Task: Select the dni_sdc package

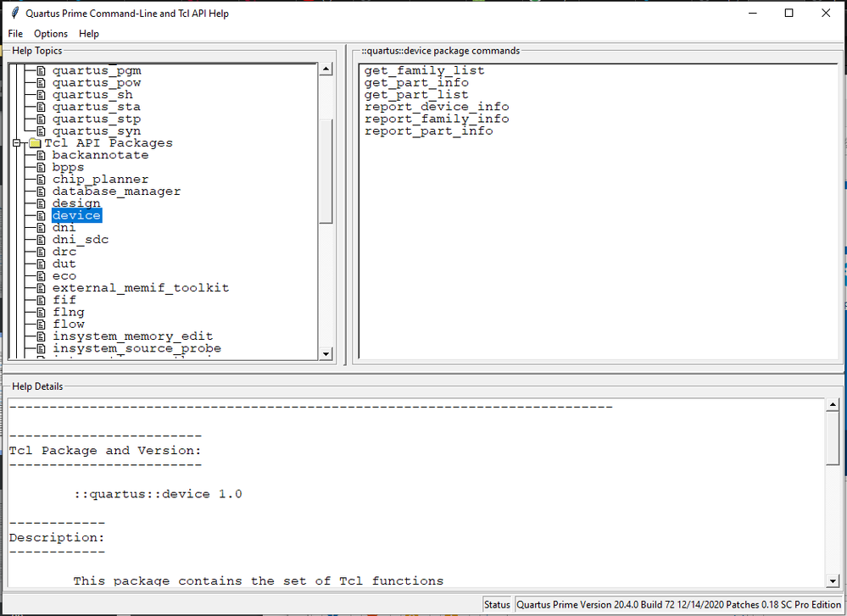Action: pyautogui.click(x=81, y=240)
